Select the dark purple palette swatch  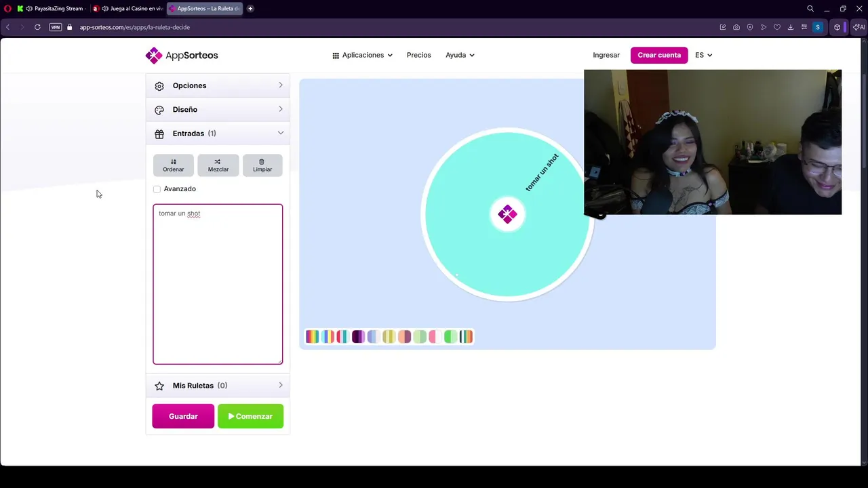pyautogui.click(x=358, y=336)
